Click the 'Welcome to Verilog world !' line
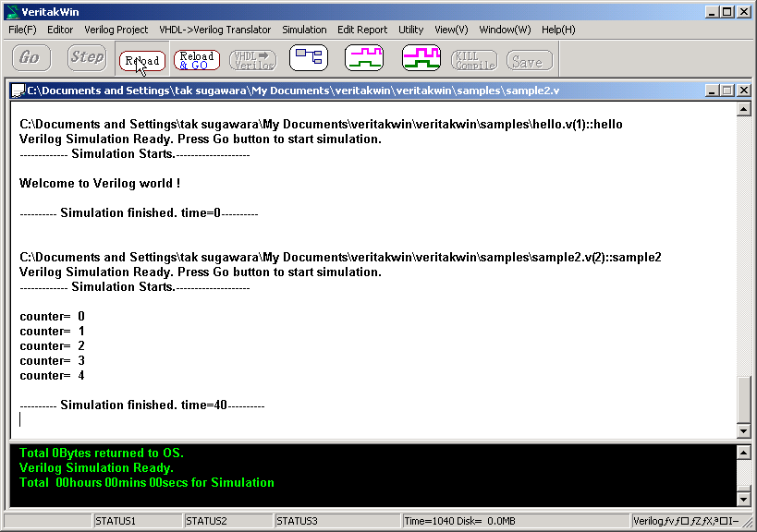Screen dimensions: 757x532 (100, 183)
